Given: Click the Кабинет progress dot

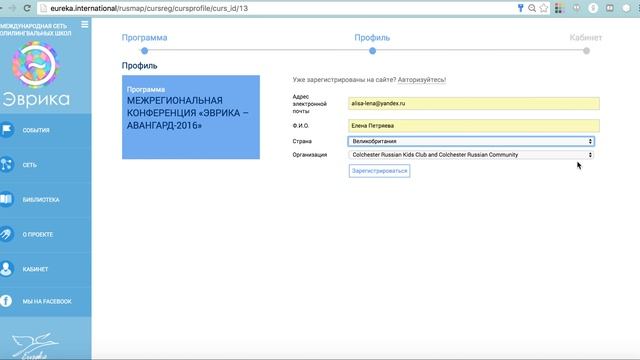Looking at the screenshot, I should coord(587,51).
